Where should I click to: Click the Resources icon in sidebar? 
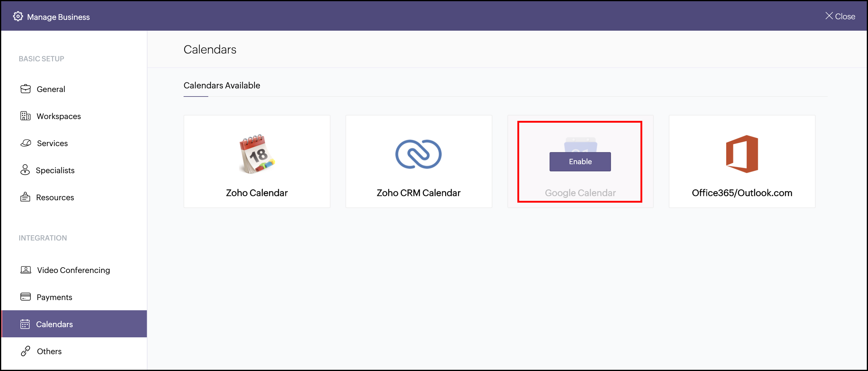tap(25, 197)
